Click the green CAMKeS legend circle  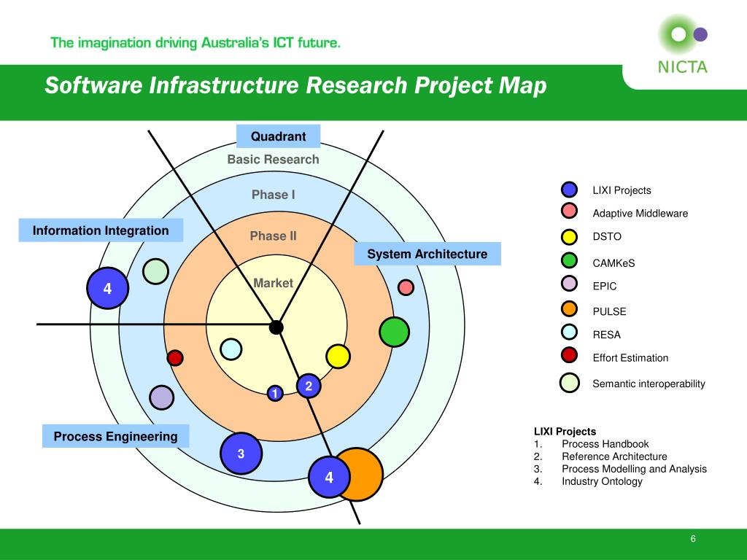pyautogui.click(x=569, y=260)
